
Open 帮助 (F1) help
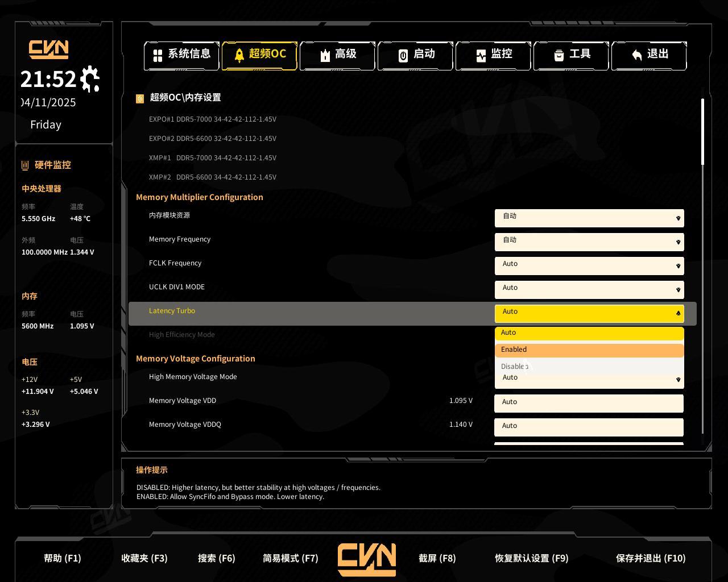click(63, 558)
